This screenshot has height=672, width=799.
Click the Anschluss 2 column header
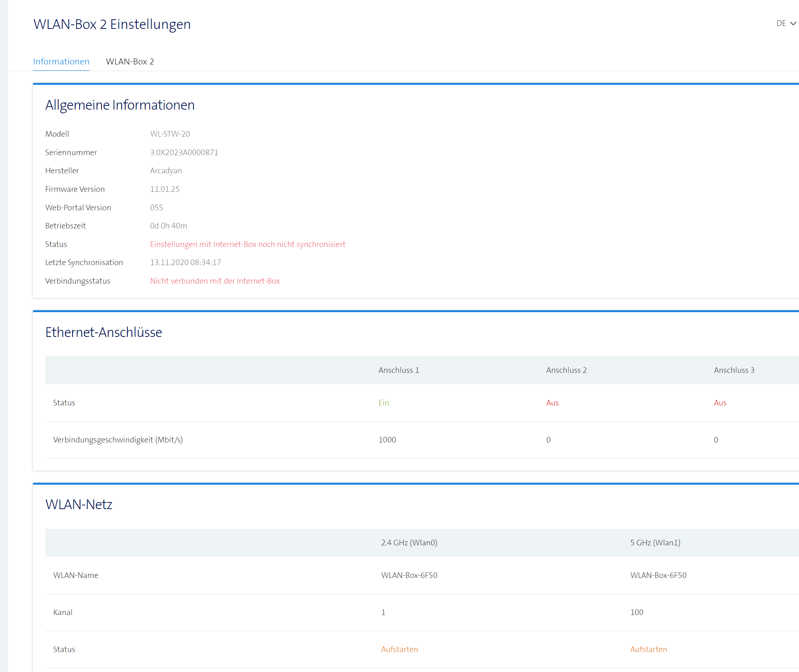tap(566, 370)
